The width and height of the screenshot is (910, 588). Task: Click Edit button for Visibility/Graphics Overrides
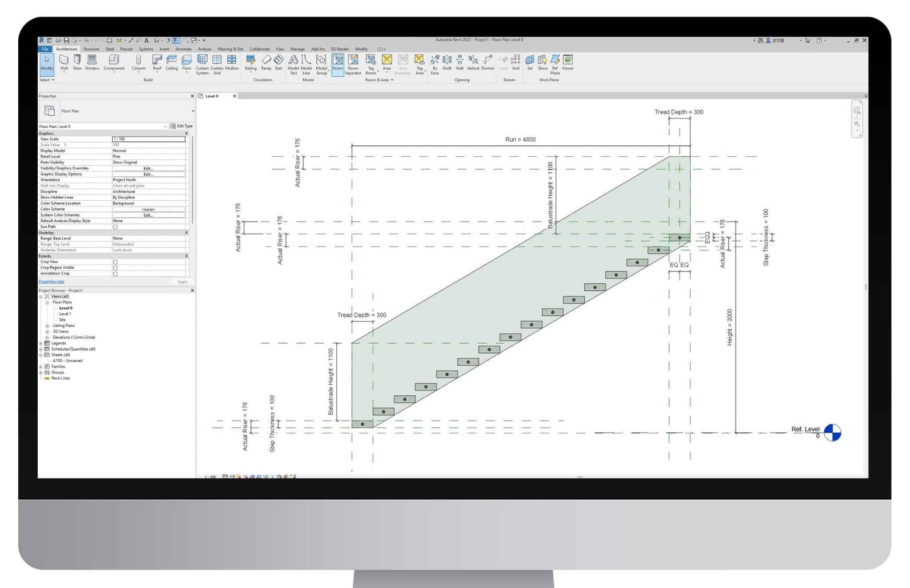pos(148,168)
